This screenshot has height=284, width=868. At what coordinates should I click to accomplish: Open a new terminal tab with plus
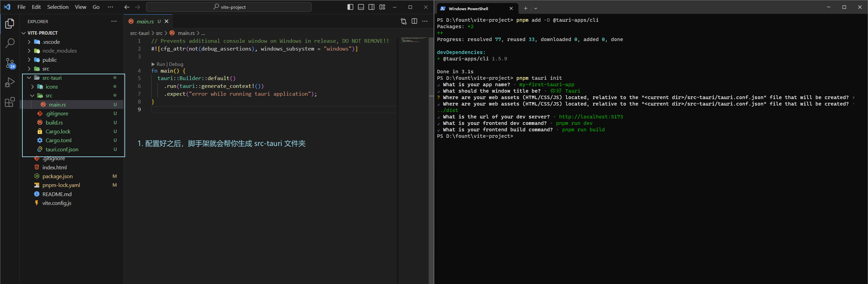click(526, 8)
